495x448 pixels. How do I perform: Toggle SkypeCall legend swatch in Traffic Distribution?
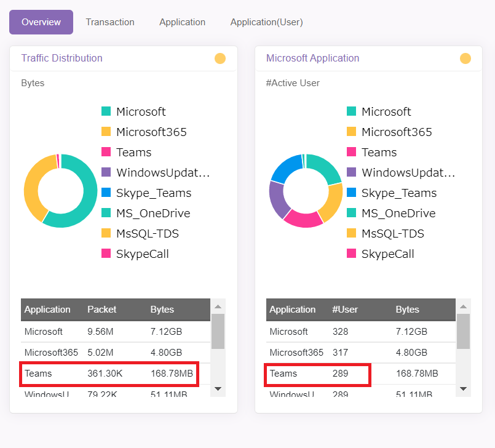[106, 254]
